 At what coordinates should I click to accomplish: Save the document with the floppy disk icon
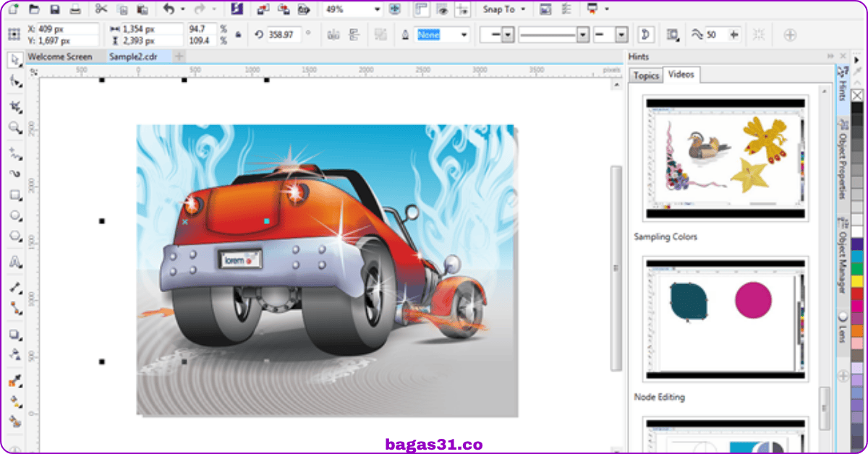55,9
